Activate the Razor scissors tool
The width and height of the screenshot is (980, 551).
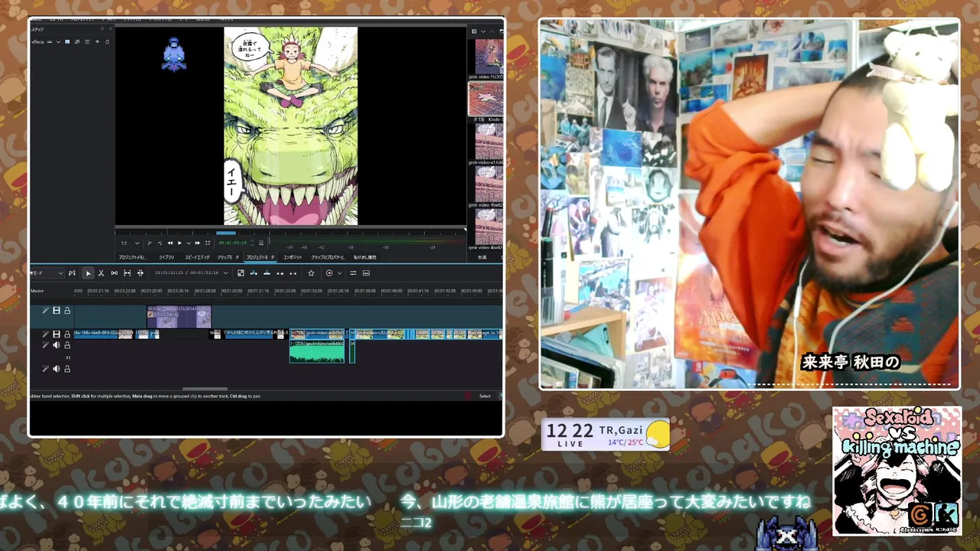(x=101, y=273)
